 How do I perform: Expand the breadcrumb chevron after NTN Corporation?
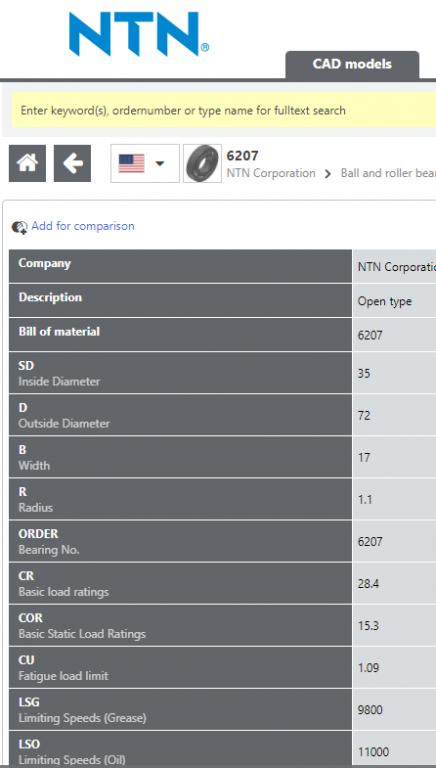pyautogui.click(x=328, y=173)
